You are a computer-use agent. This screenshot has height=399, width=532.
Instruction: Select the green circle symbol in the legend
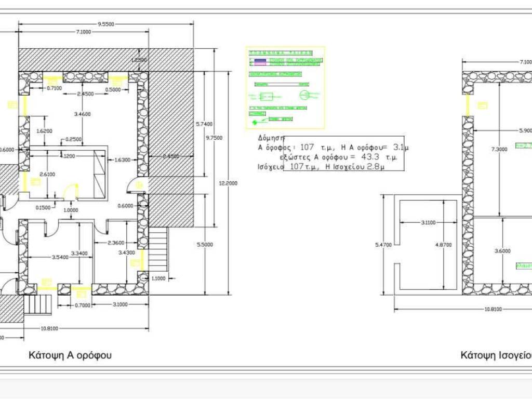pos(304,96)
